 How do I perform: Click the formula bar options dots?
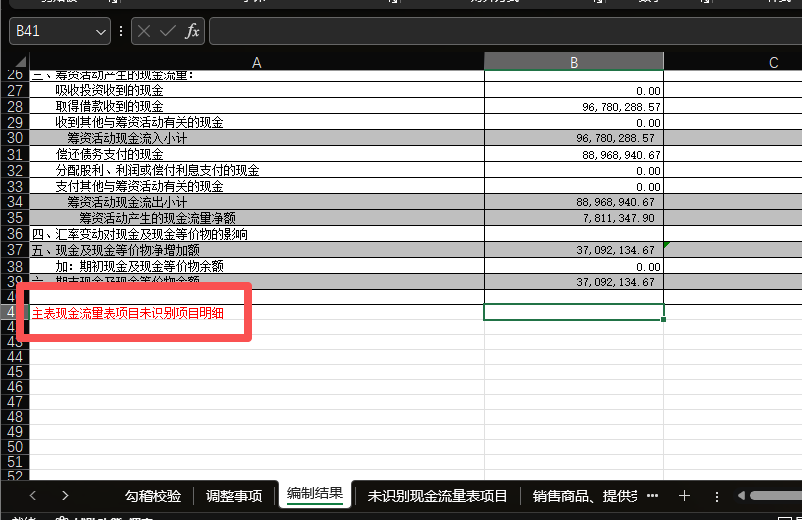click(x=121, y=31)
